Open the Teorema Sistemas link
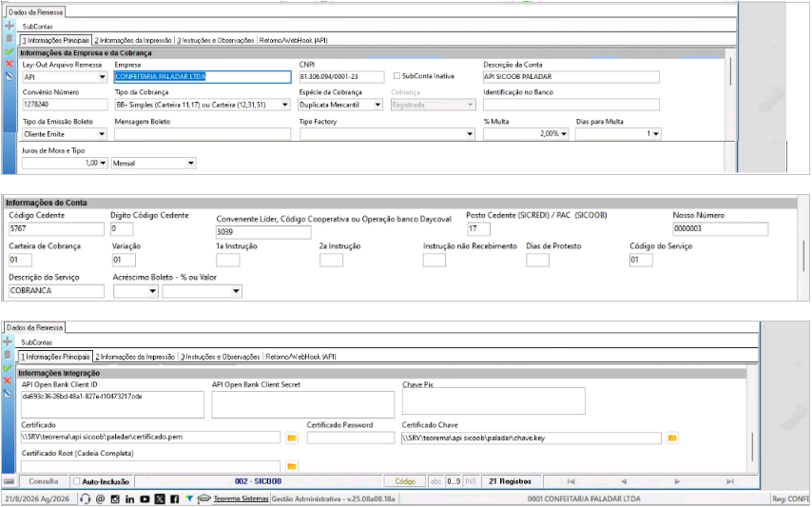The height and width of the screenshot is (507, 812). 241,498
